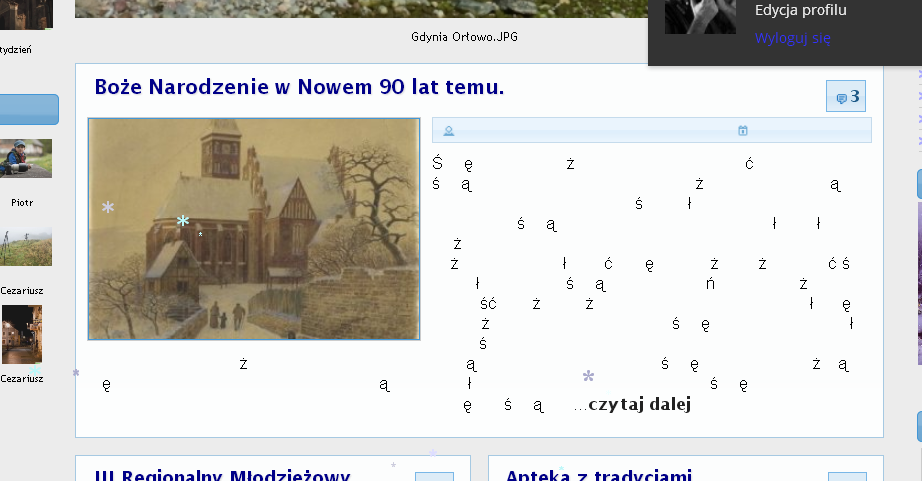Open the snowy church painting thumbnail

[x=254, y=229]
